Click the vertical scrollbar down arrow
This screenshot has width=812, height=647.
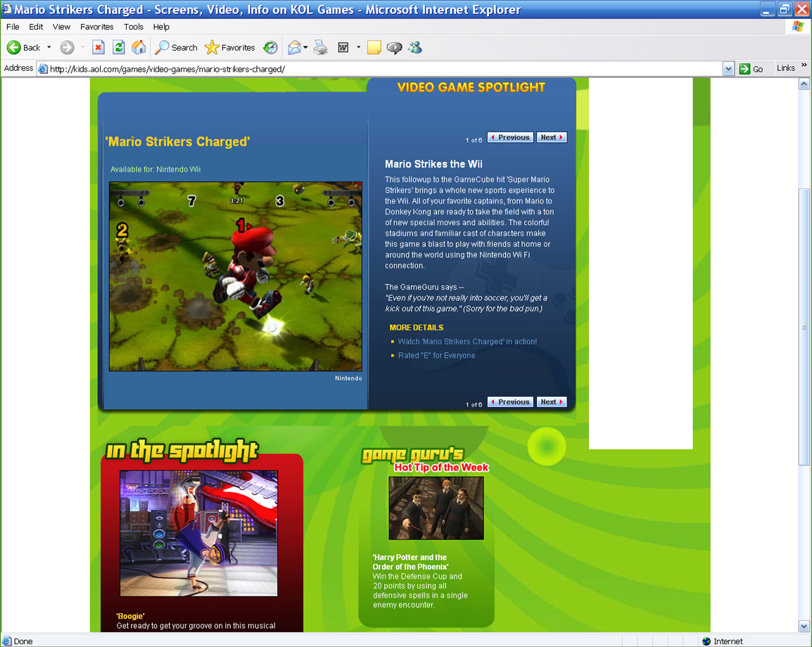click(x=804, y=626)
